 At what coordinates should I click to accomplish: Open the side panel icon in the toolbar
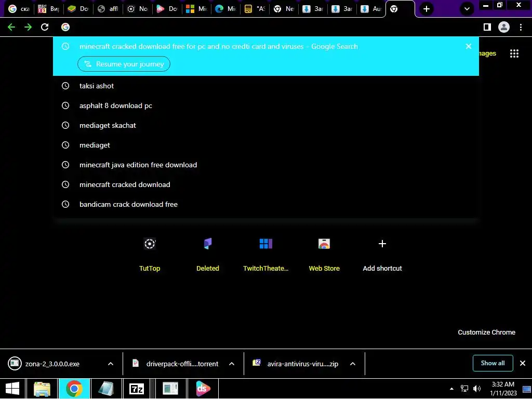(487, 27)
